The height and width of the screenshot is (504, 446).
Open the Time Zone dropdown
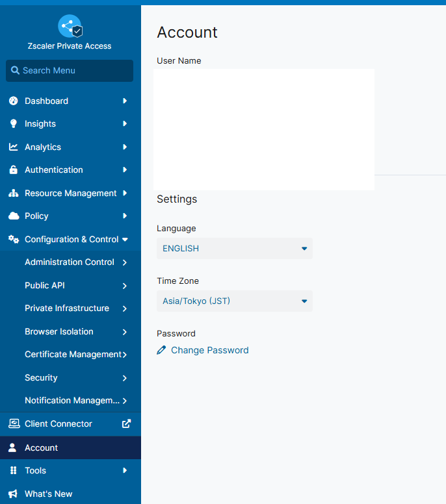coord(235,301)
